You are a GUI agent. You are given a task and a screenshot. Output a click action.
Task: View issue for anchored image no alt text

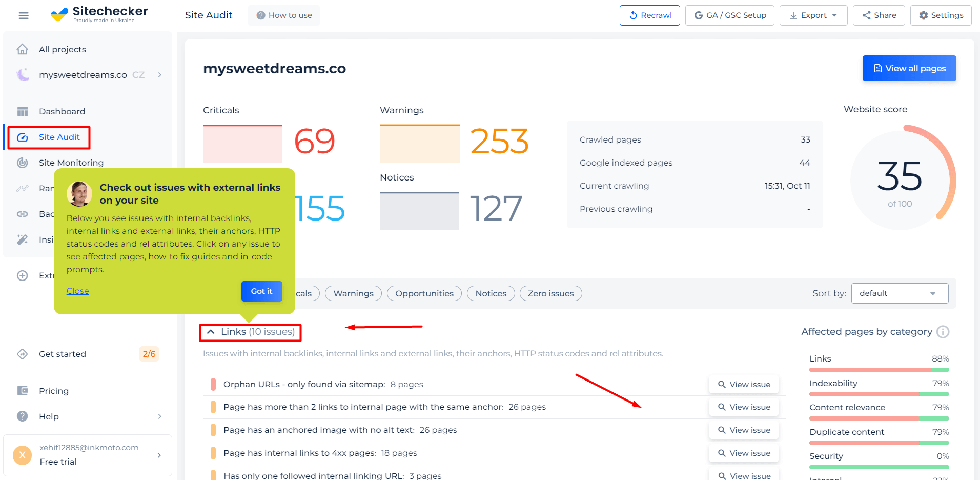tap(744, 430)
